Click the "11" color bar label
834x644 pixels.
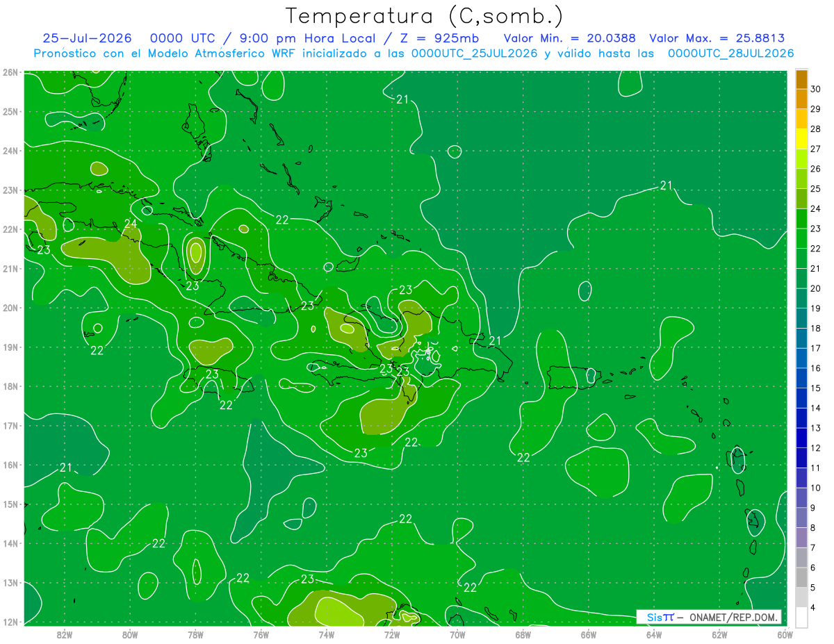click(815, 468)
